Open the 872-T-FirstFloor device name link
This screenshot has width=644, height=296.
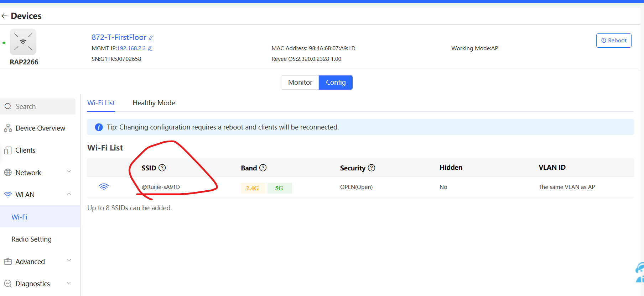pos(119,37)
